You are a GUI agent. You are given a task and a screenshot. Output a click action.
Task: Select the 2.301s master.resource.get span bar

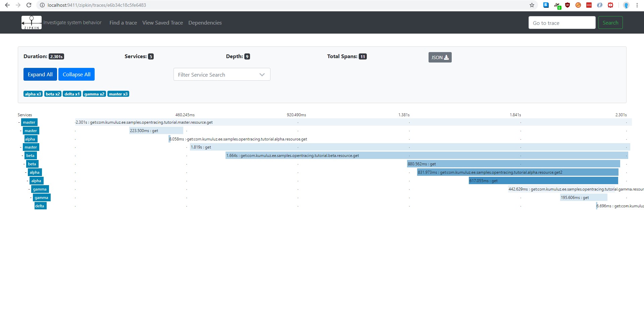click(353, 122)
